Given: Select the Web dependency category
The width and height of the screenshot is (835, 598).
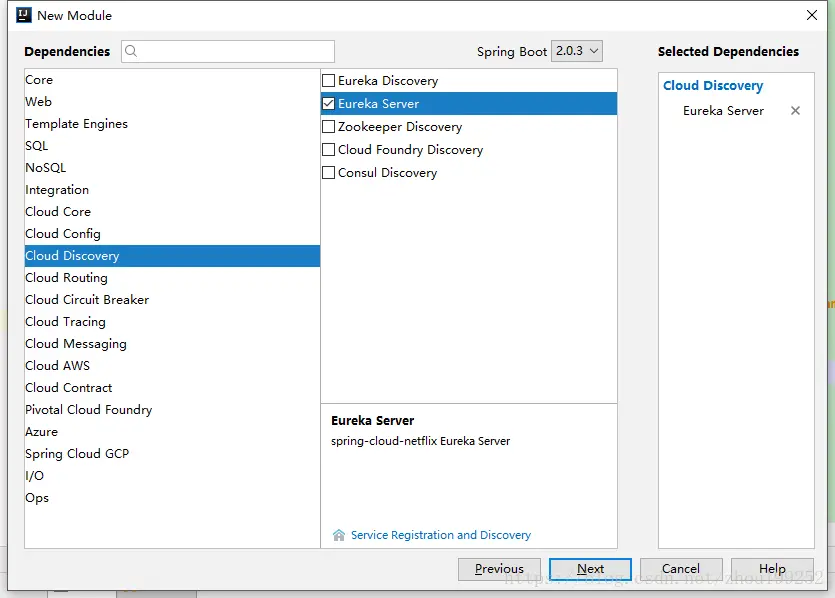Looking at the screenshot, I should [172, 101].
